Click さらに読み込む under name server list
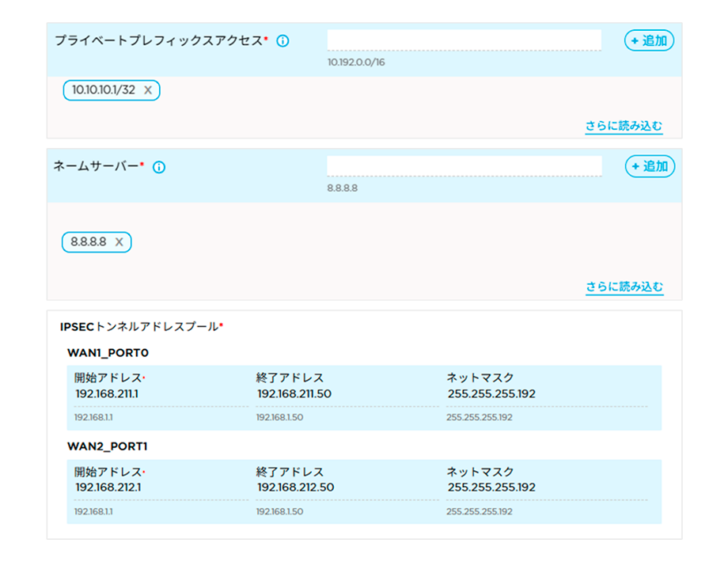 pos(624,287)
